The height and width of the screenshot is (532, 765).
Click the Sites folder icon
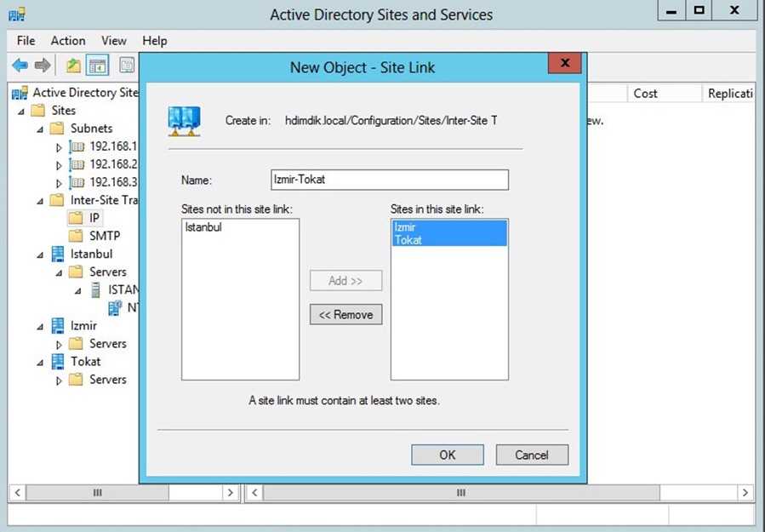(x=38, y=111)
